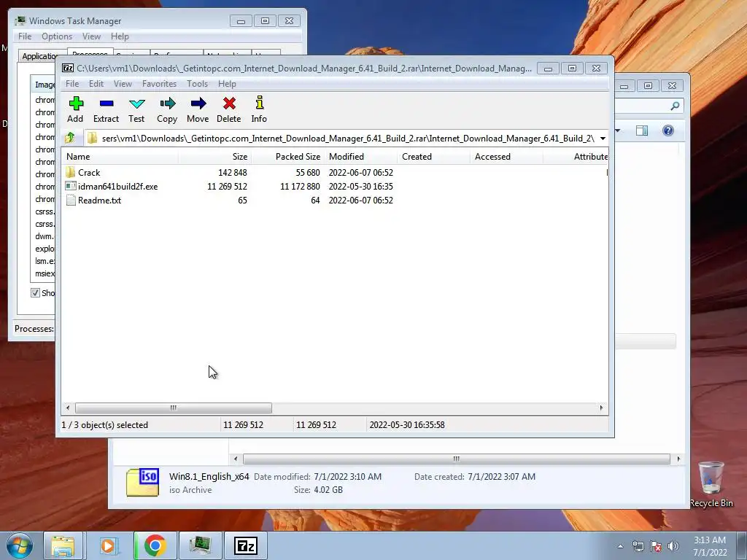Image resolution: width=747 pixels, height=560 pixels.
Task: Sort 7-Zip list by Size column
Action: pos(215,156)
